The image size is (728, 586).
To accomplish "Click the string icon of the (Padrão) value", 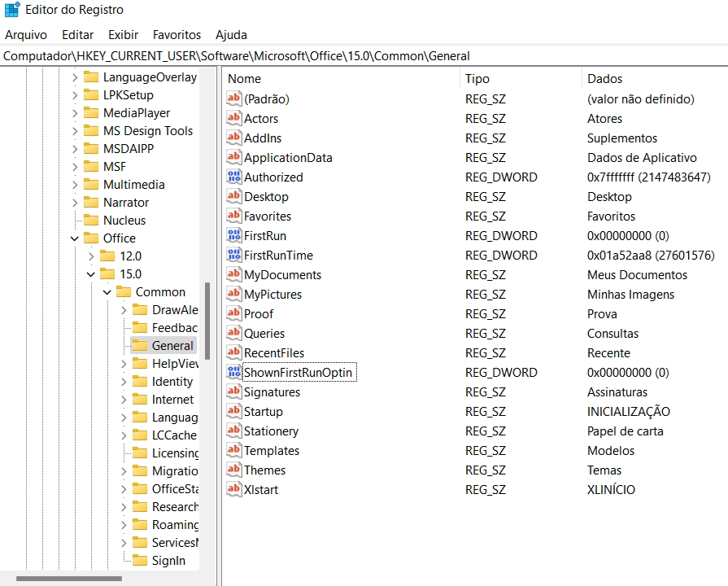I will [x=234, y=98].
